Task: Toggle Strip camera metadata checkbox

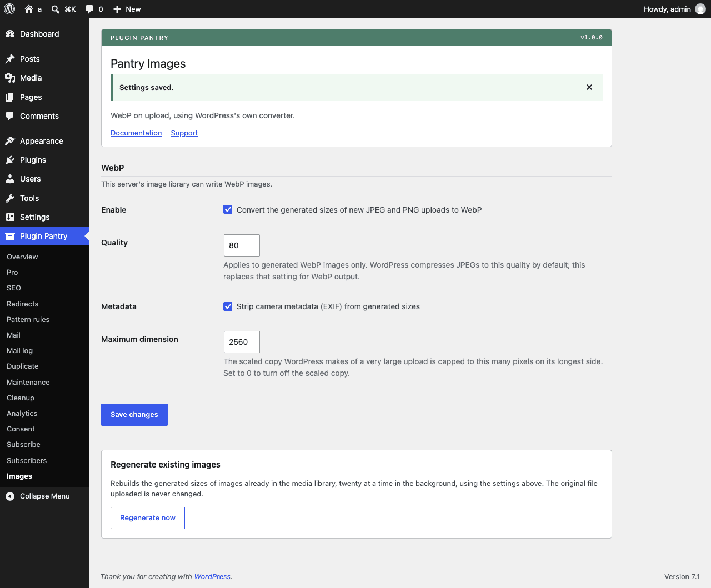Action: pos(228,306)
